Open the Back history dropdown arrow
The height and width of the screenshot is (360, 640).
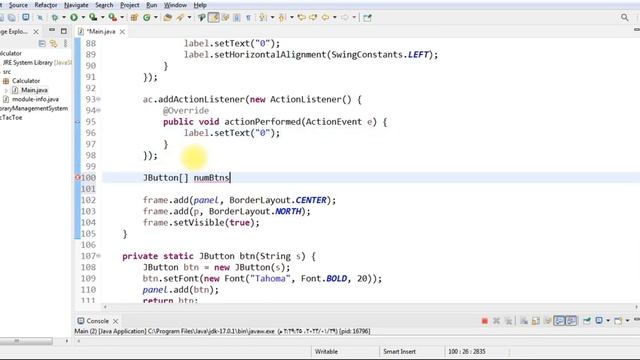tap(335, 18)
